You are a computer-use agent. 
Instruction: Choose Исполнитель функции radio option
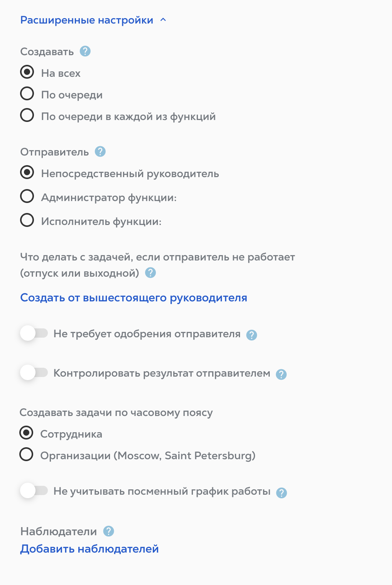(x=27, y=220)
